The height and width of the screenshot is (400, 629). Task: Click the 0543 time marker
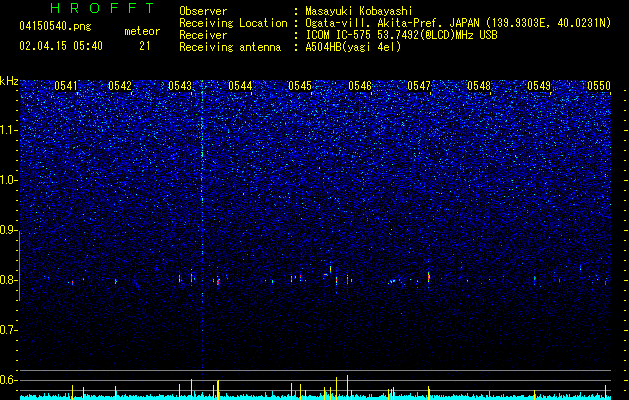180,86
